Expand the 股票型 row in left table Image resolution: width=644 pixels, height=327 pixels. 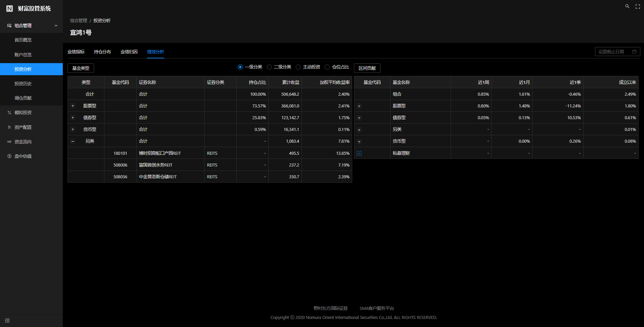73,106
